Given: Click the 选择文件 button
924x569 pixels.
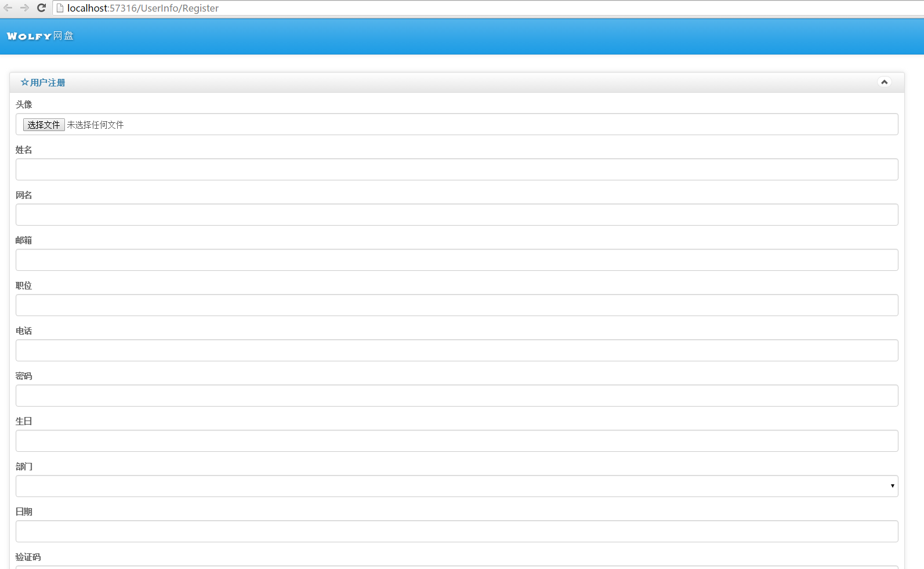Looking at the screenshot, I should [x=44, y=125].
